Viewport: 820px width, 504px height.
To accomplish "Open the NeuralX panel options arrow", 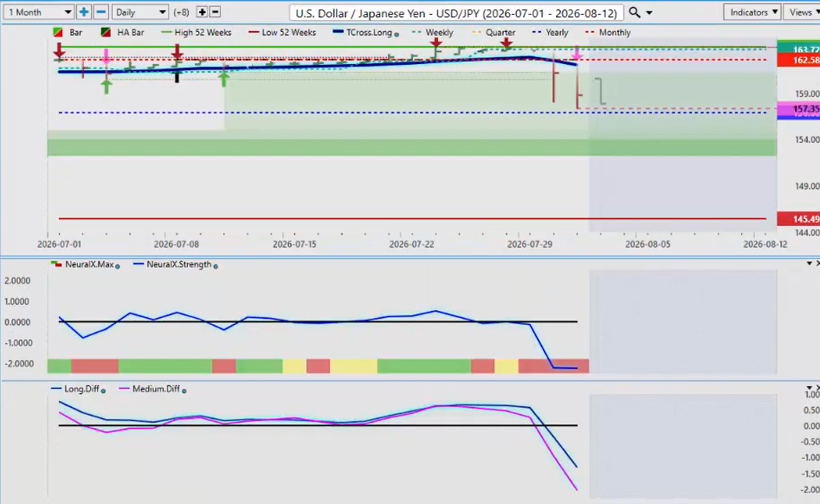I will (x=810, y=263).
